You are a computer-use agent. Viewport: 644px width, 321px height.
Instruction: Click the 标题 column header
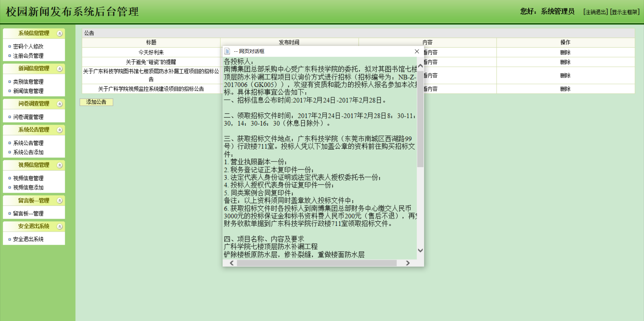(x=151, y=42)
